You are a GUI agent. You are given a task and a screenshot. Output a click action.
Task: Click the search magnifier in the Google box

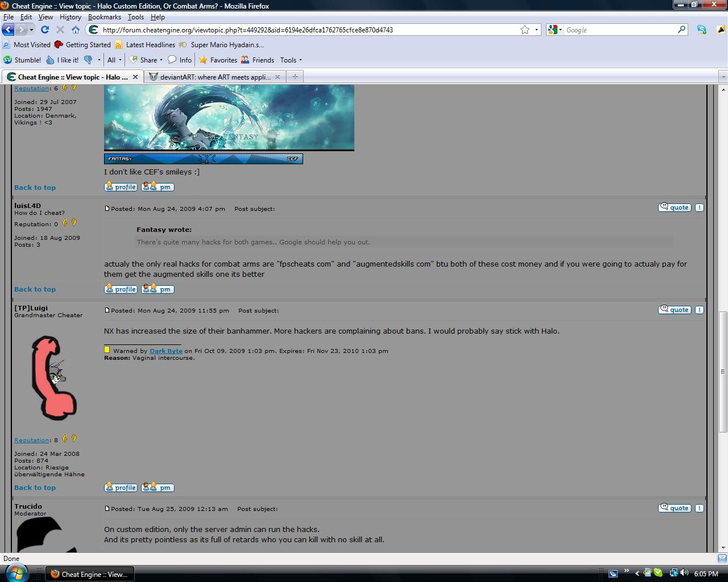click(x=681, y=30)
